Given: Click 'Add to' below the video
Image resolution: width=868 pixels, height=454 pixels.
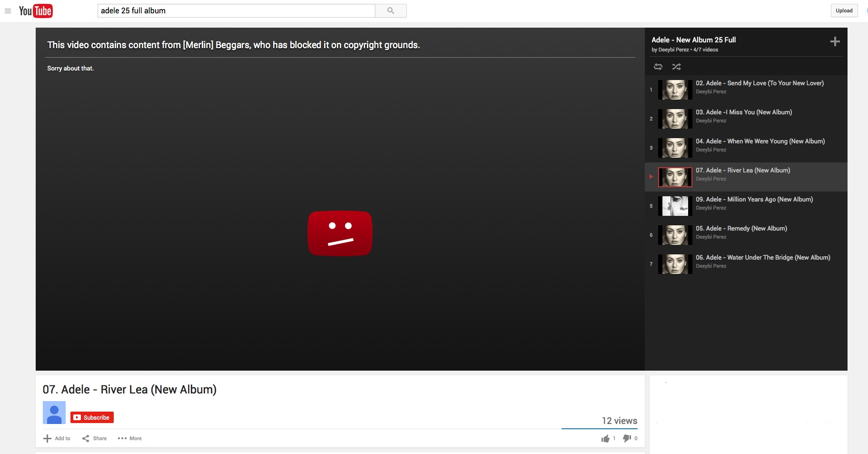Looking at the screenshot, I should [x=57, y=438].
